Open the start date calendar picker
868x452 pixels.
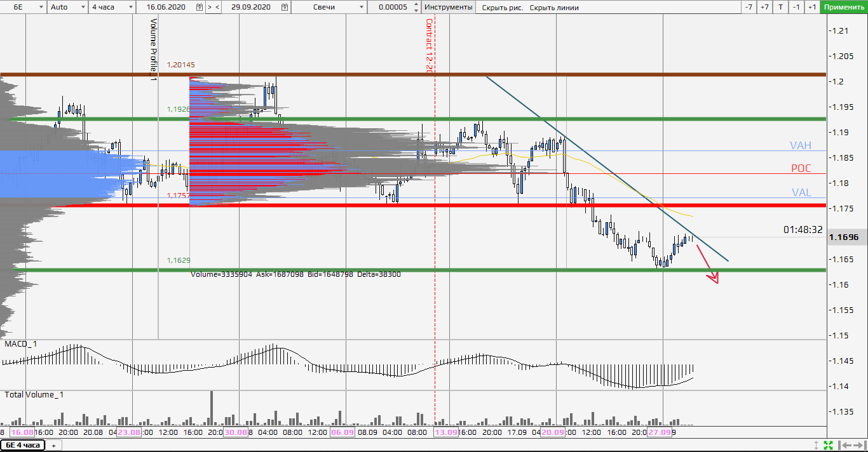coord(200,7)
